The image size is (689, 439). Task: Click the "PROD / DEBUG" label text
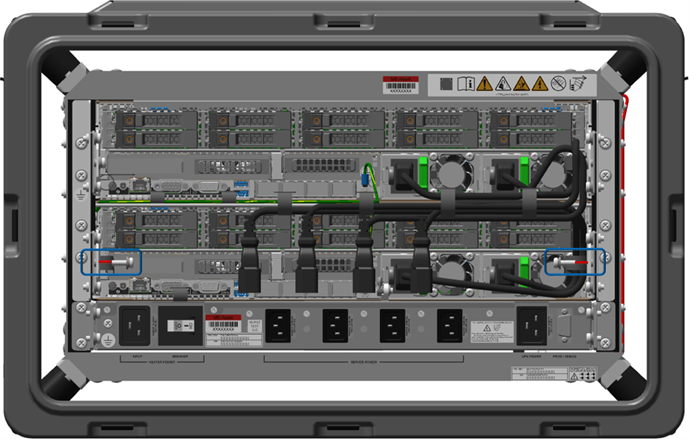click(x=564, y=356)
